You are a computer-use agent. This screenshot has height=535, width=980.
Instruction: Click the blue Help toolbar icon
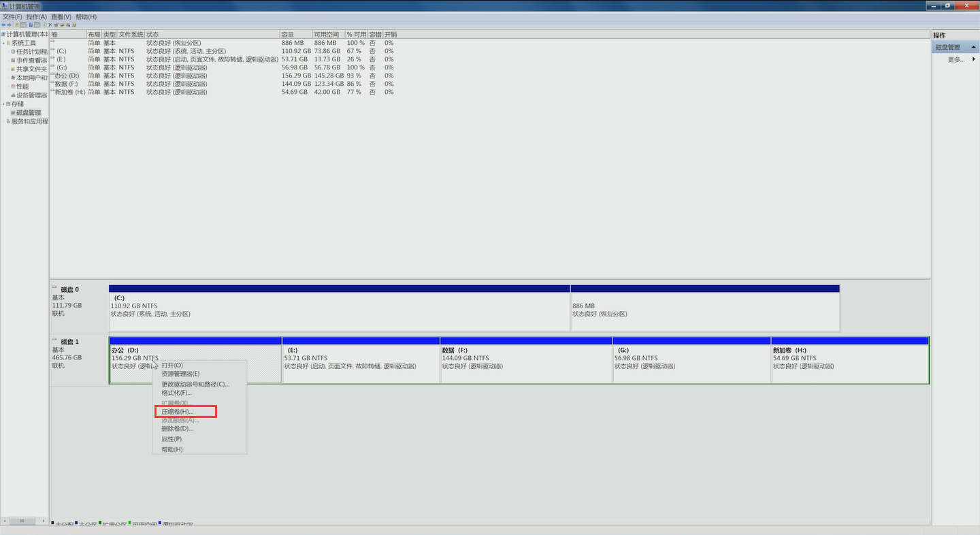pos(31,25)
